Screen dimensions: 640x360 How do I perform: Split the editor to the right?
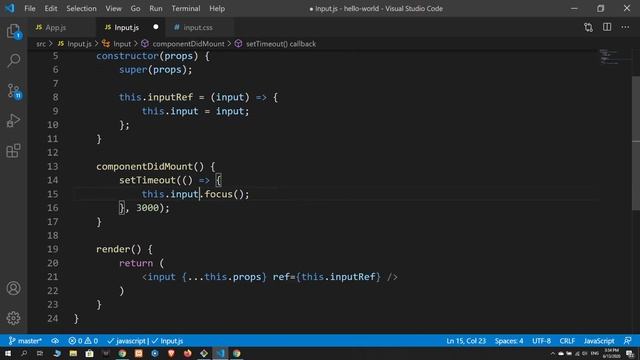click(x=607, y=27)
